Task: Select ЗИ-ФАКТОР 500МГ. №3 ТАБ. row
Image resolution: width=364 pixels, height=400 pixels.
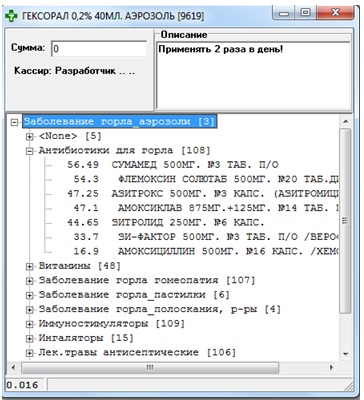Action: [206, 237]
